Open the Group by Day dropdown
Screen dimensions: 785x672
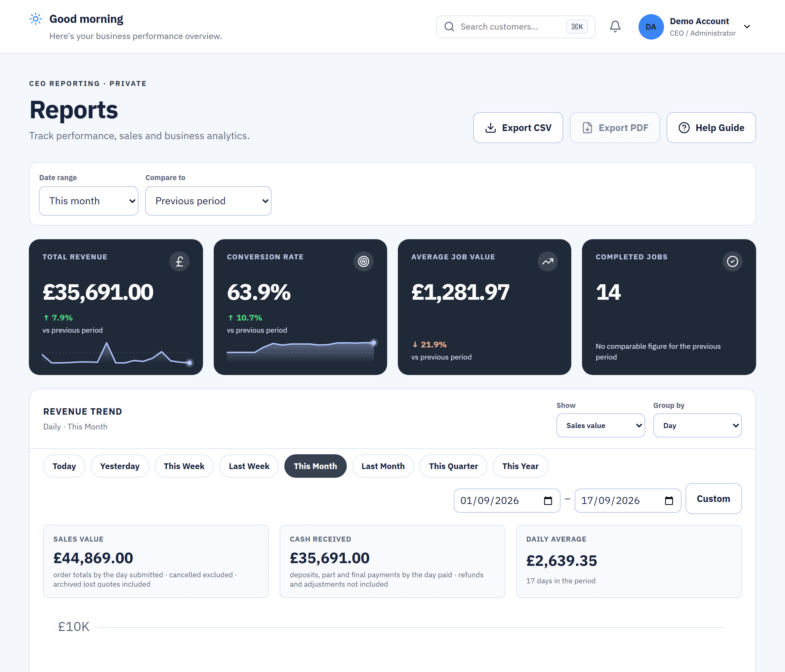(x=697, y=425)
